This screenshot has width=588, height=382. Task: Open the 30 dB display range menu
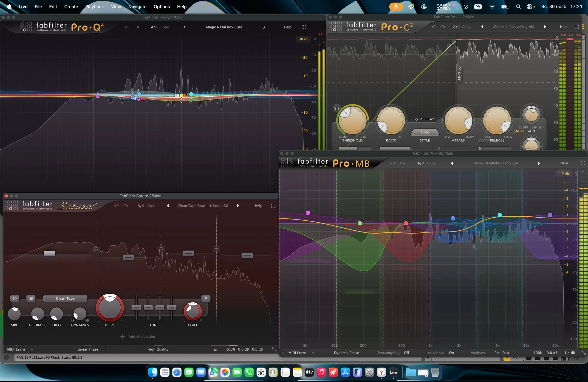(303, 39)
